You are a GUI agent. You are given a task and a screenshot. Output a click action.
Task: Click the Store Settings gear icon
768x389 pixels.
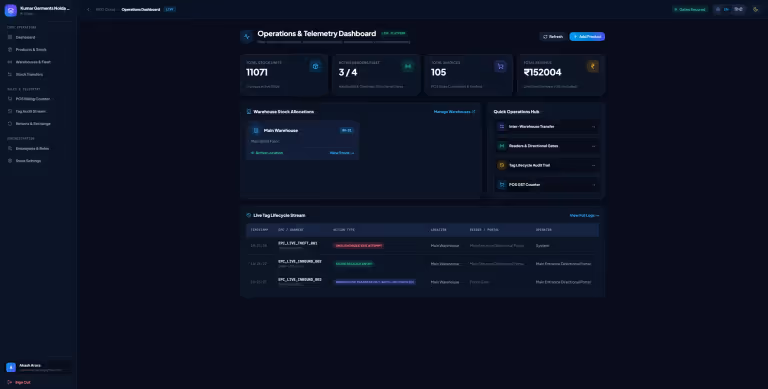coord(10,161)
